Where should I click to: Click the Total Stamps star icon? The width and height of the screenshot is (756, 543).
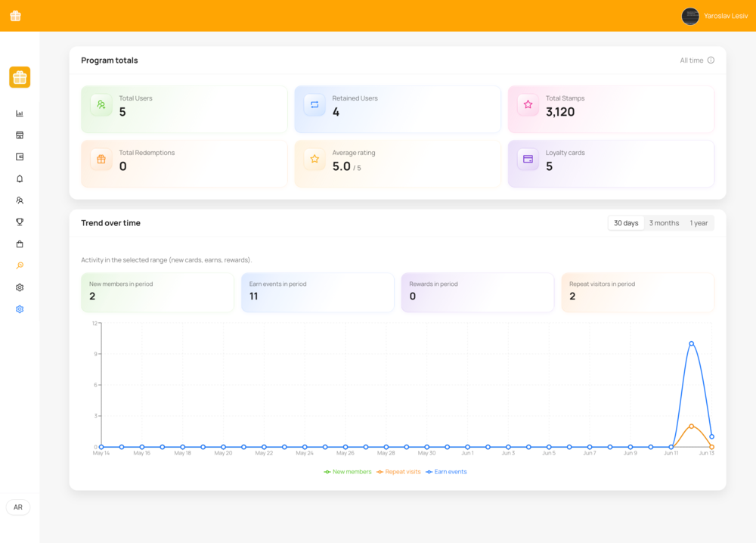click(x=528, y=104)
